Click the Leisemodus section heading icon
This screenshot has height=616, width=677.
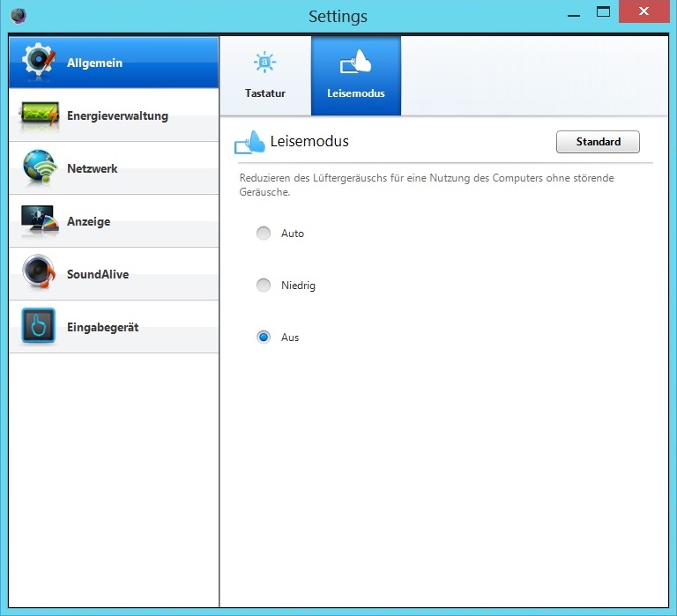coord(249,142)
